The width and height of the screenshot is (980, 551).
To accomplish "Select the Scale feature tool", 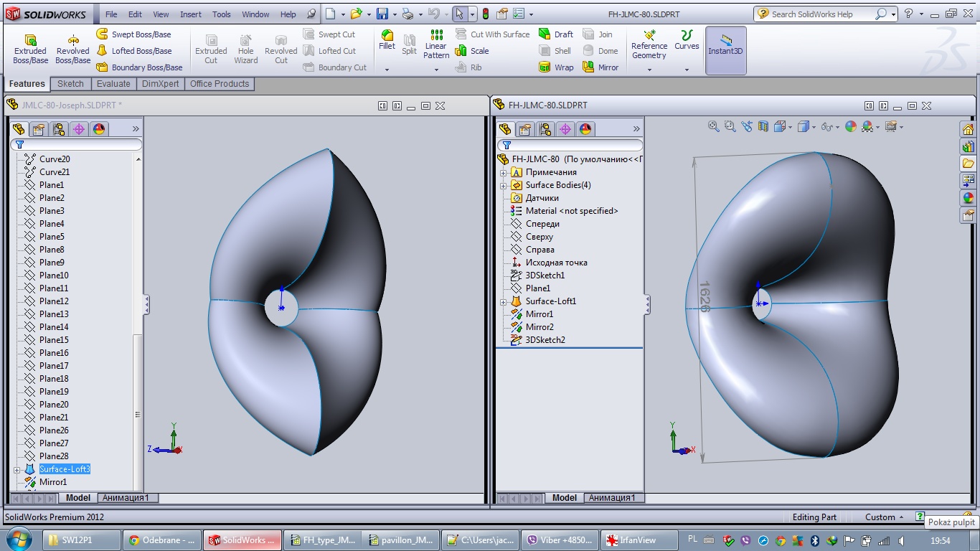I will pyautogui.click(x=472, y=51).
